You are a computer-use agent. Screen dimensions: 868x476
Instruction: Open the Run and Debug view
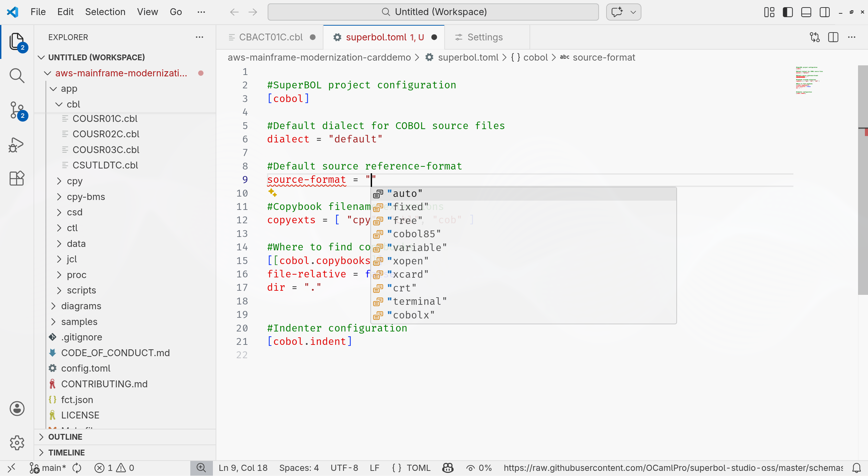tap(17, 145)
